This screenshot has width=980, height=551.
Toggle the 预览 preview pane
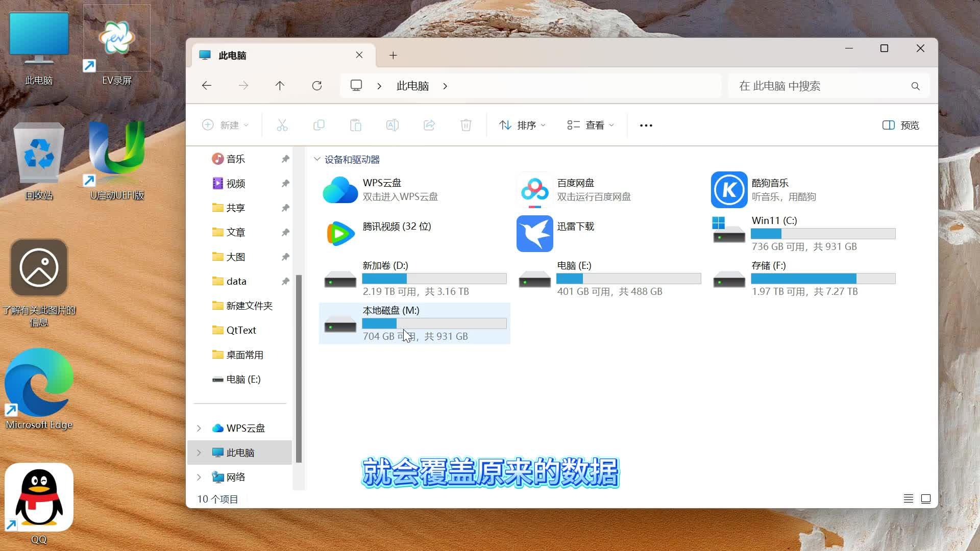(901, 126)
